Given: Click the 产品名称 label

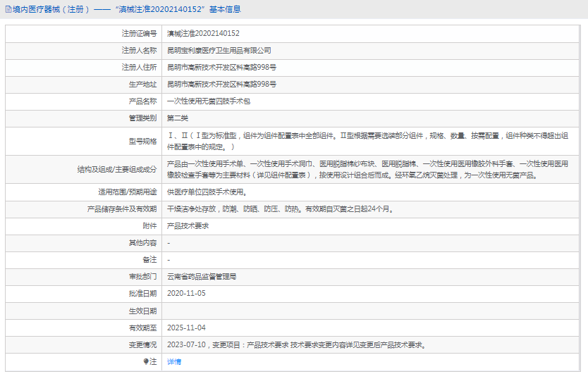Looking at the screenshot, I should tap(142, 101).
